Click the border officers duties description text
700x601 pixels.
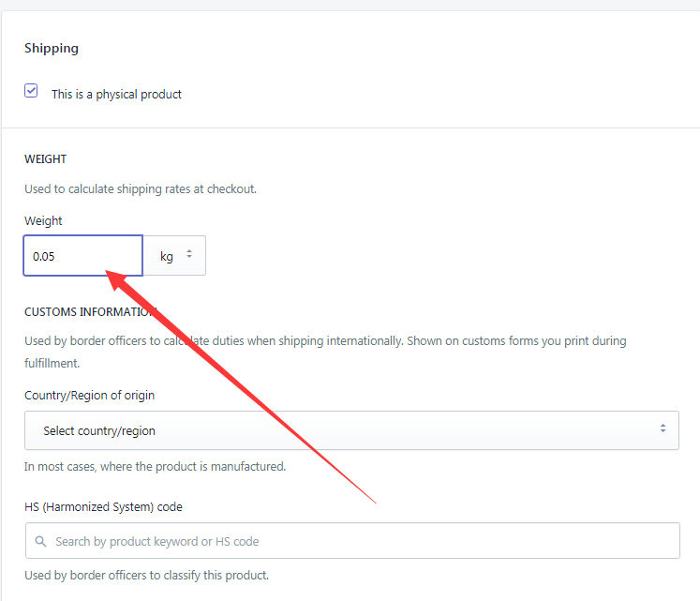coord(325,353)
